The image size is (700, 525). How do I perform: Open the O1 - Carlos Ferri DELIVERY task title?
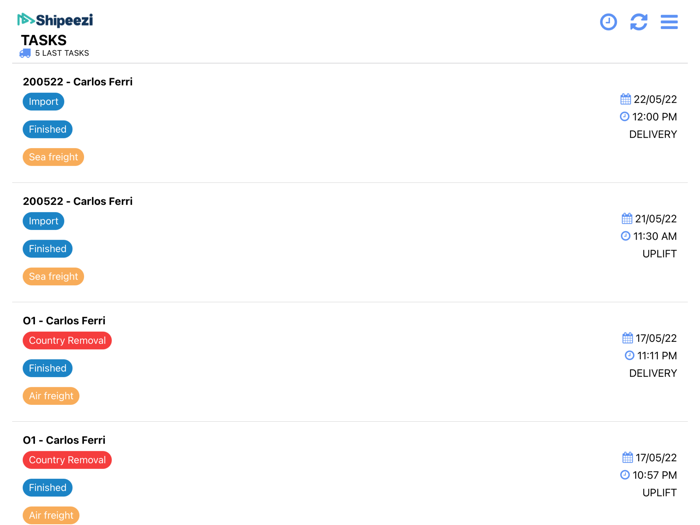(x=64, y=321)
